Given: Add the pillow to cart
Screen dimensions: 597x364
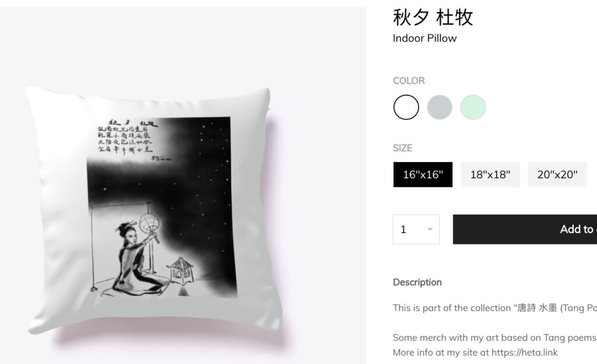Looking at the screenshot, I should (x=525, y=229).
